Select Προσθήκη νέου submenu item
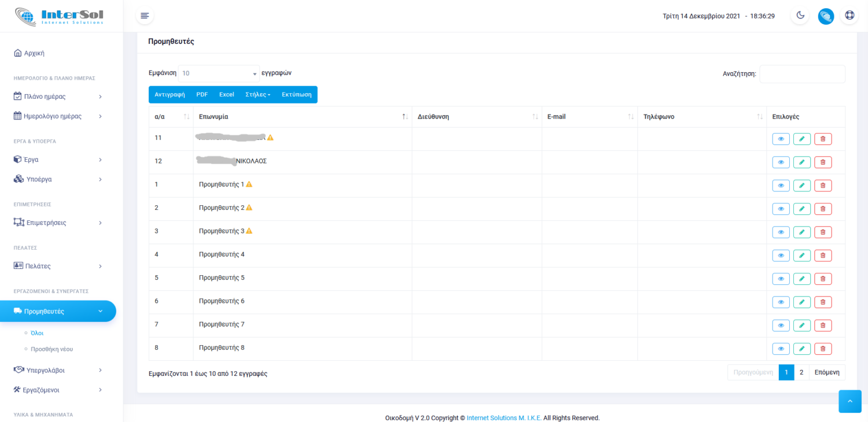The height and width of the screenshot is (422, 868). pyautogui.click(x=52, y=349)
